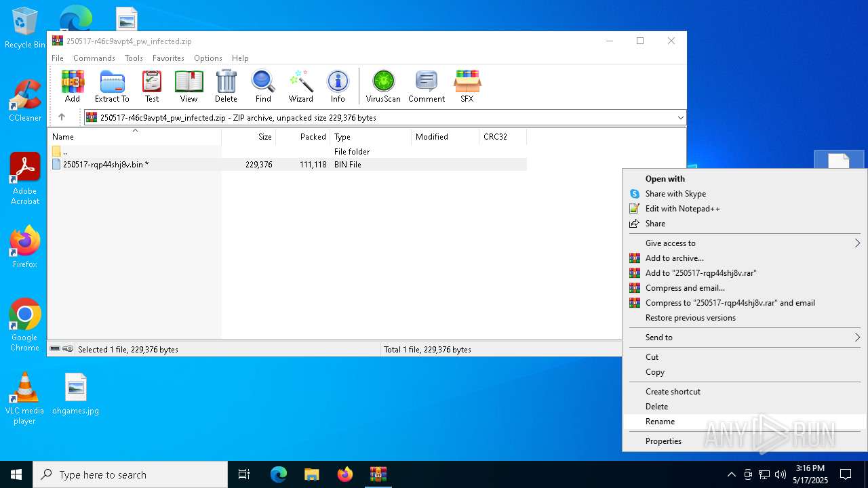This screenshot has height=488, width=868.
Task: Open the View toolbar icon
Action: pyautogui.click(x=189, y=86)
